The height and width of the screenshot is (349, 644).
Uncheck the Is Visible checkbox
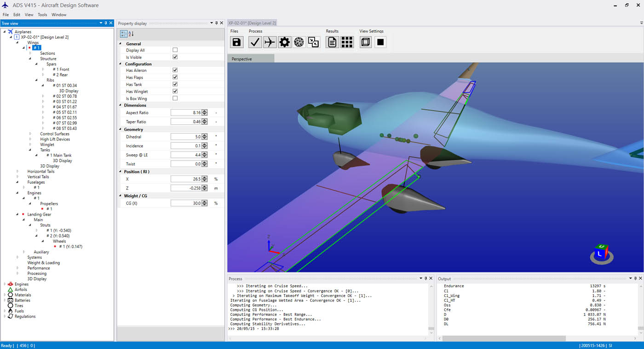pyautogui.click(x=175, y=57)
